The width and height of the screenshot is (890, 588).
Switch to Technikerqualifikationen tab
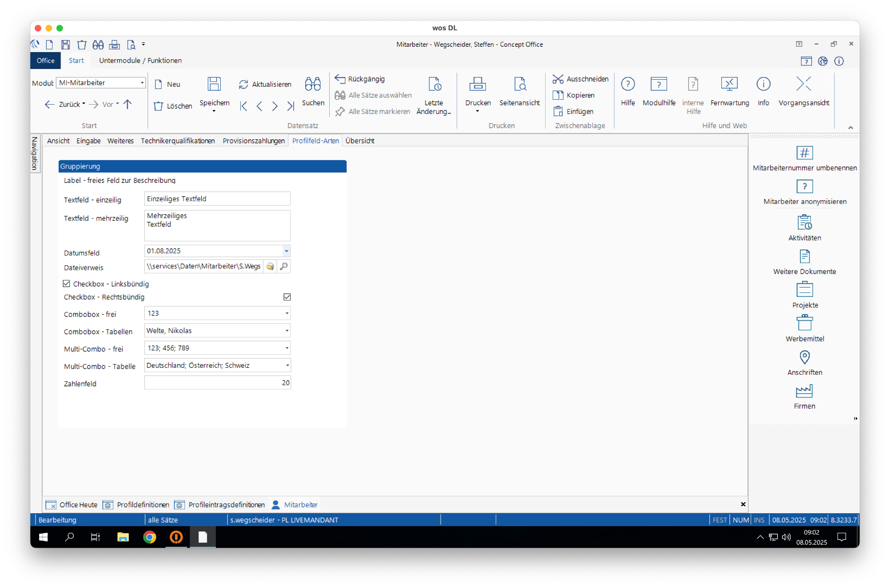tap(178, 141)
